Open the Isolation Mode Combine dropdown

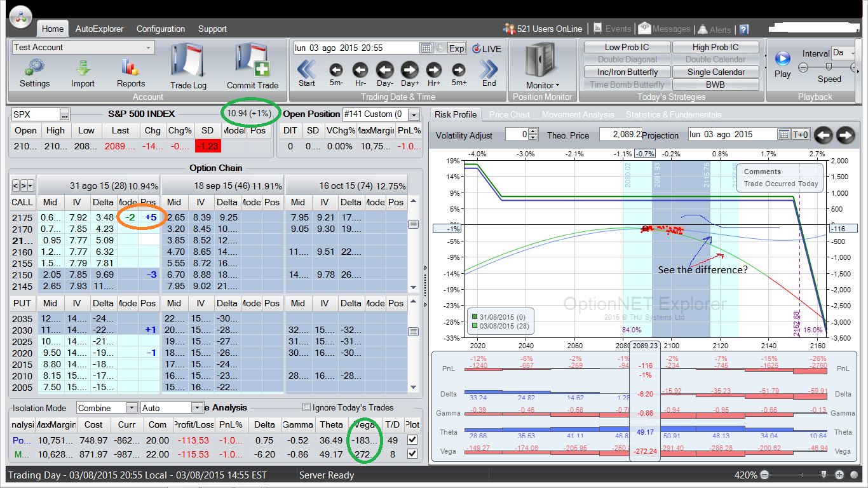click(132, 408)
